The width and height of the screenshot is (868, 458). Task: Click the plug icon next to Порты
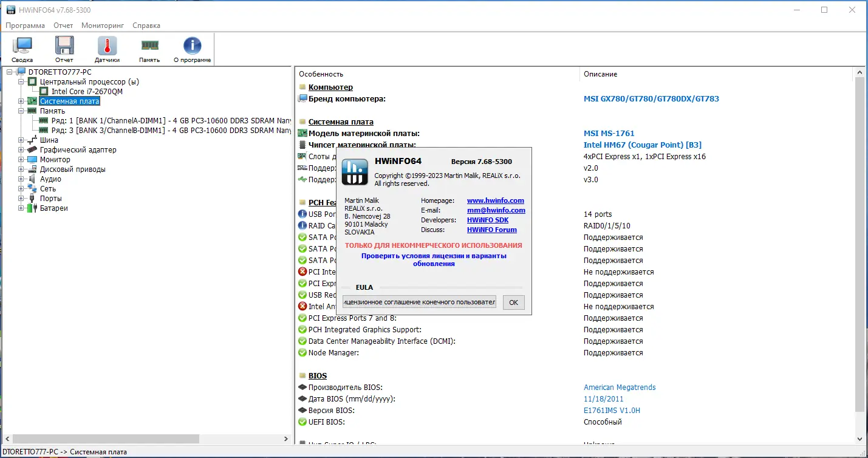pos(32,199)
